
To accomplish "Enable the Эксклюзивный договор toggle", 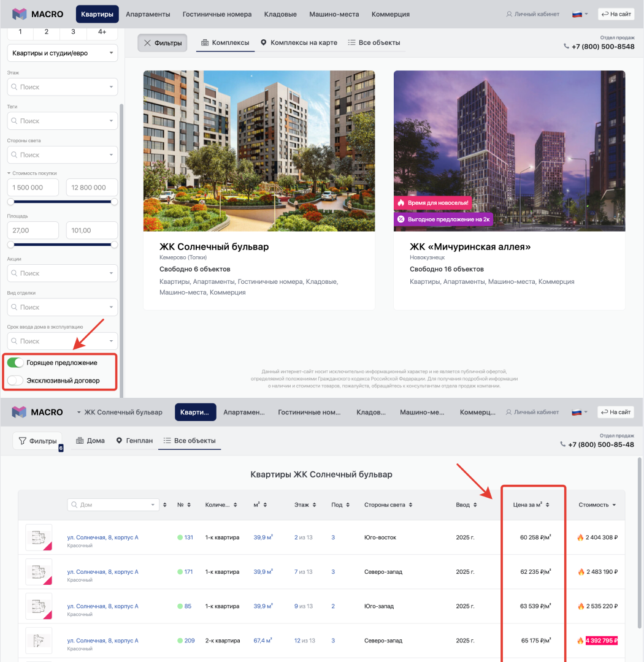I will (15, 381).
